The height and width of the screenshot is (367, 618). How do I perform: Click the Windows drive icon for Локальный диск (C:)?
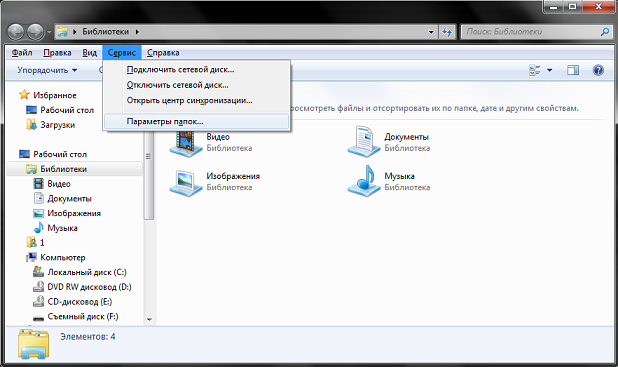tap(38, 272)
